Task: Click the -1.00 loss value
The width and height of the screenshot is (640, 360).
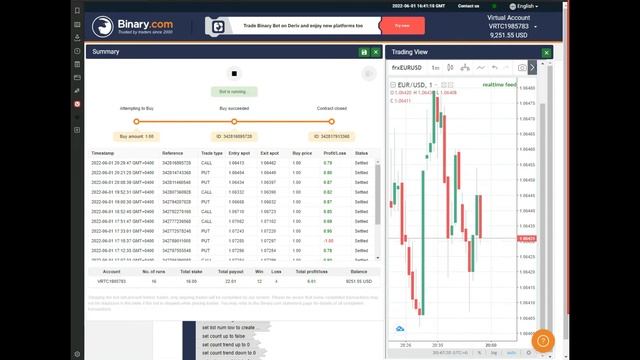Action: [x=329, y=241]
